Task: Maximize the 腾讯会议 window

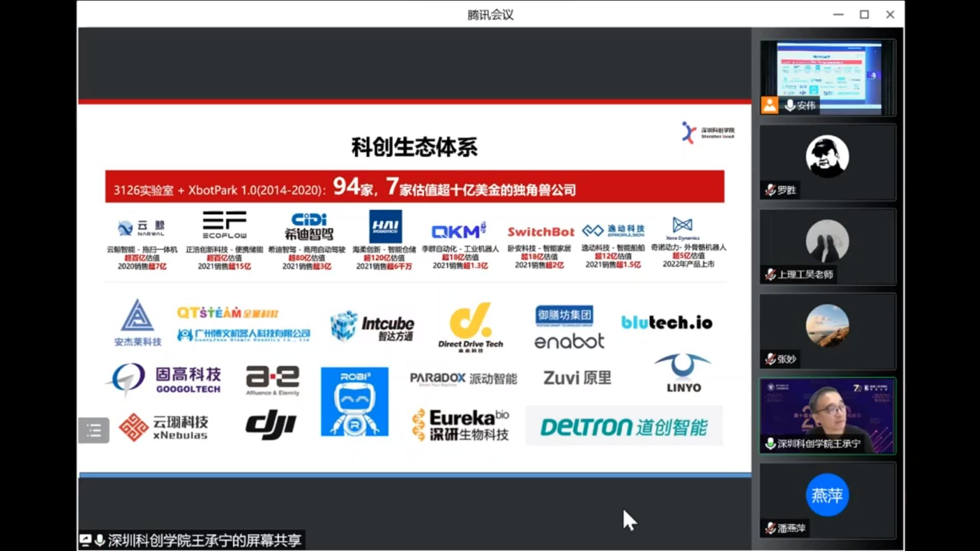Action: pos(864,14)
